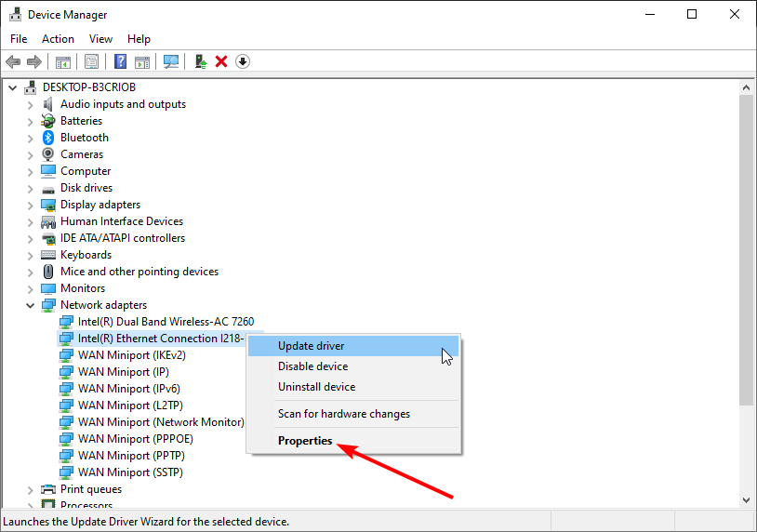Select WAN Miniport (PPTP)
The image size is (757, 532).
[131, 456]
